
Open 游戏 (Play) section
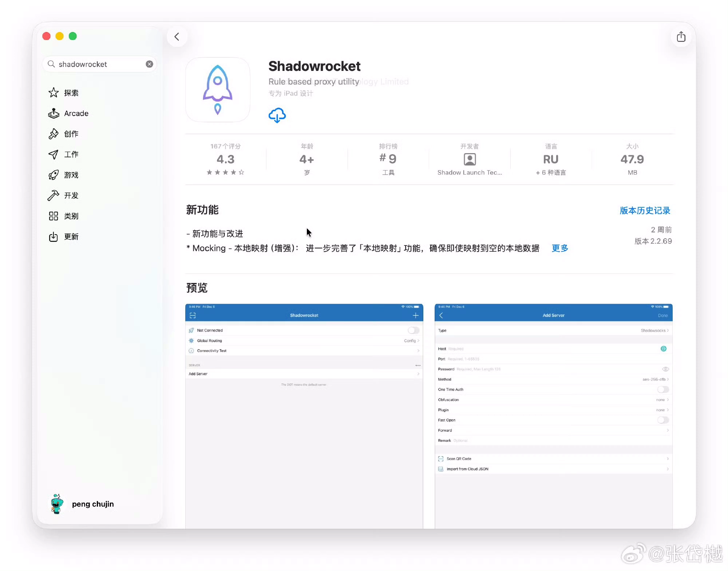coord(99,175)
